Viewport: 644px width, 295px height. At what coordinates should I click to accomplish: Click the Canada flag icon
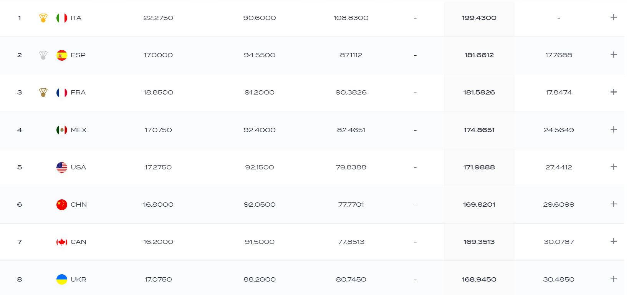coord(62,242)
